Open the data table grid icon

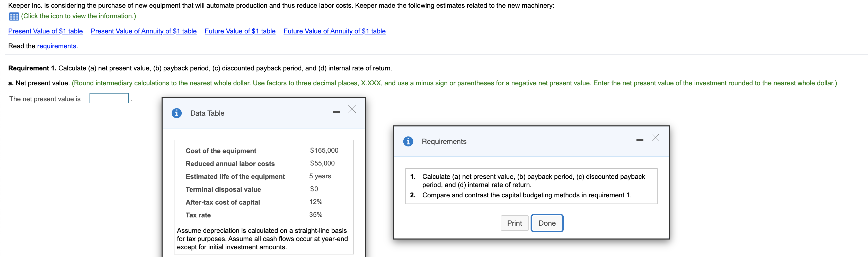coord(14,16)
